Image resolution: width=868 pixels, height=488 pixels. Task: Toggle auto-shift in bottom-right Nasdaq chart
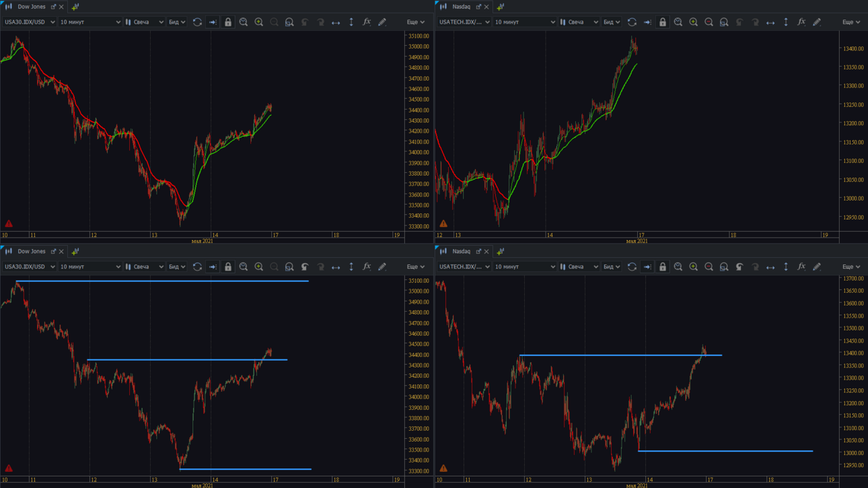[x=647, y=267]
